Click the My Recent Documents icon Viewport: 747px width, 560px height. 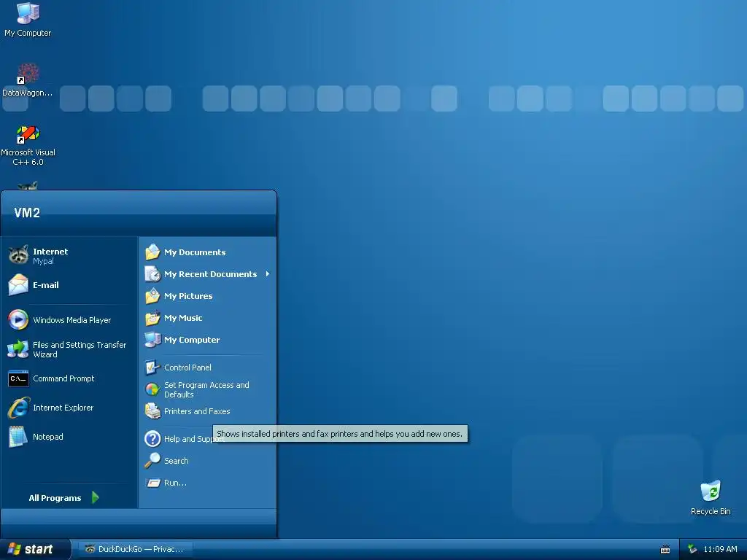click(x=152, y=274)
